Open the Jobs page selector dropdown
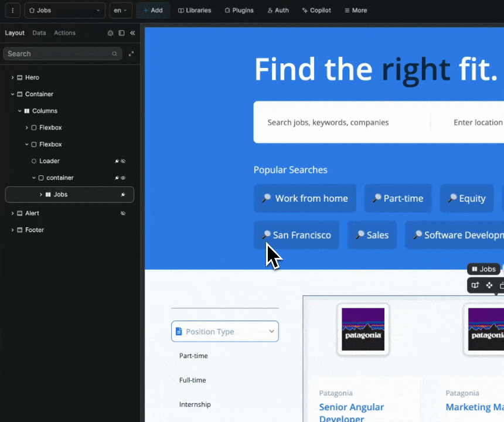This screenshot has width=504, height=422. [64, 11]
